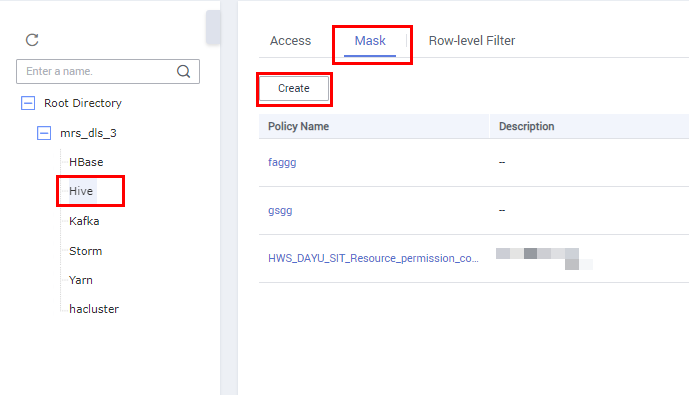Select the mrs_dls_3 tree item
The image size is (689, 395).
(x=88, y=133)
